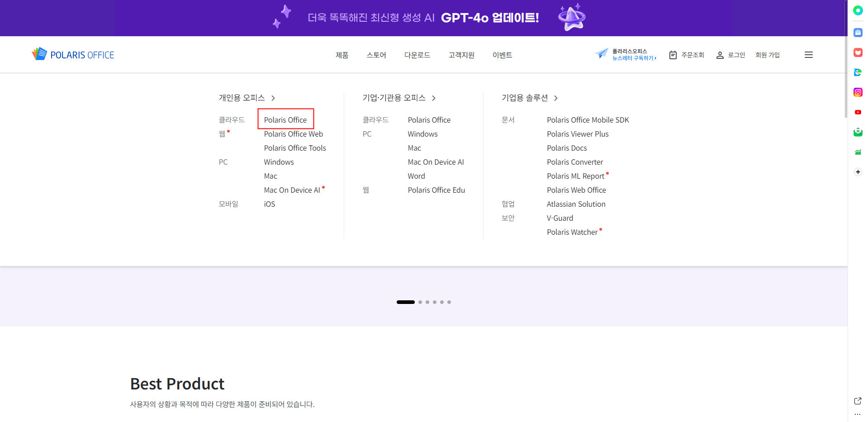Click the Saturn planet graphic in the banner

pyautogui.click(x=572, y=17)
